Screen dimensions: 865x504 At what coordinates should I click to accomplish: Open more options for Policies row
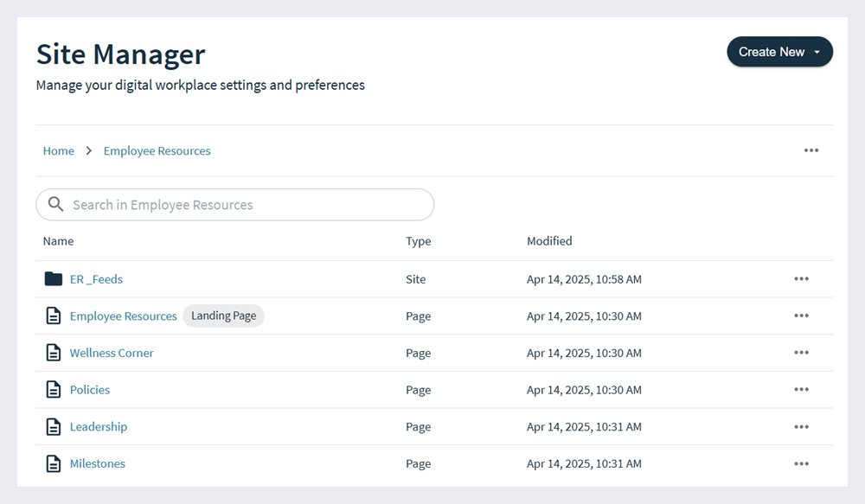point(802,390)
